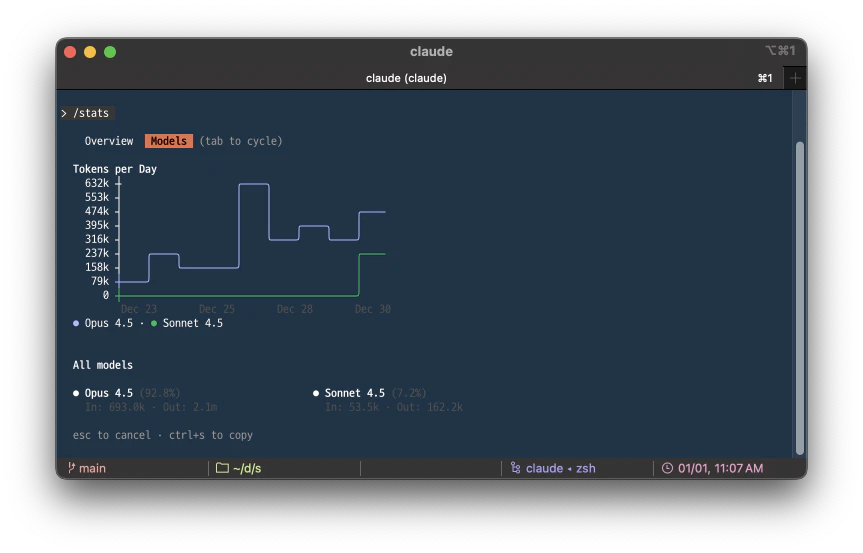The width and height of the screenshot is (863, 553).
Task: Click the 158k axis label
Action: tap(97, 267)
